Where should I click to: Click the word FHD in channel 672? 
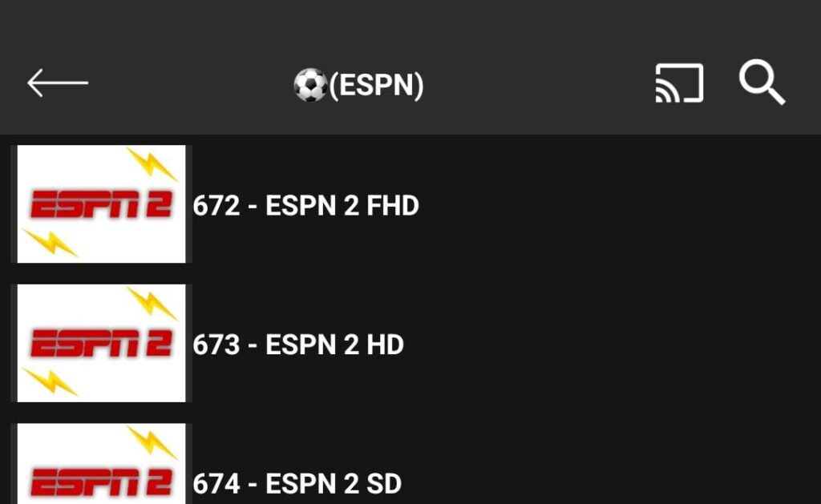(392, 206)
